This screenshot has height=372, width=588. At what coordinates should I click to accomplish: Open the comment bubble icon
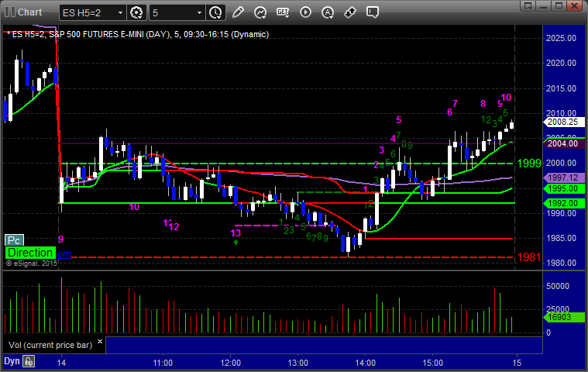click(373, 12)
